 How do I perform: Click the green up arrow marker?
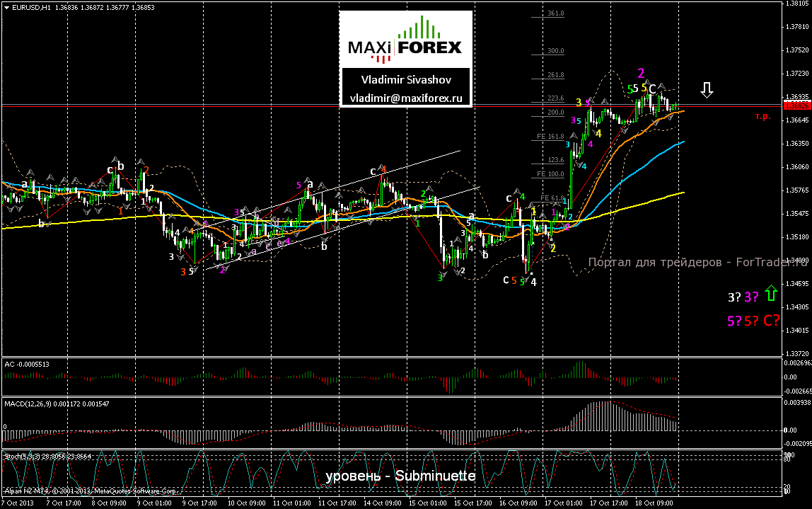(x=771, y=293)
